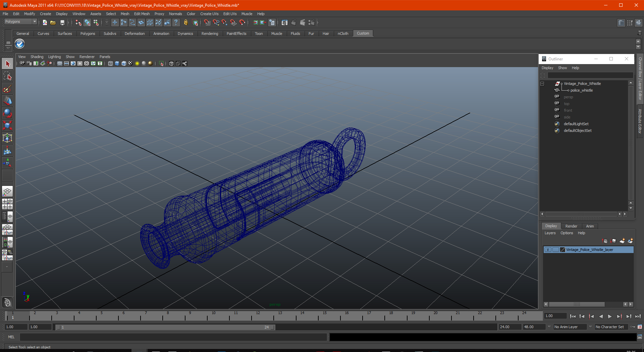Switch to the Anim layer tab

click(x=590, y=226)
